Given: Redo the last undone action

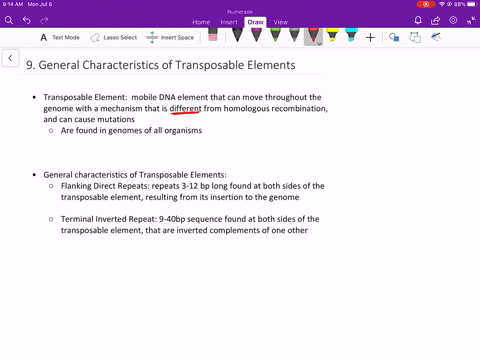Looking at the screenshot, I should [x=44, y=21].
